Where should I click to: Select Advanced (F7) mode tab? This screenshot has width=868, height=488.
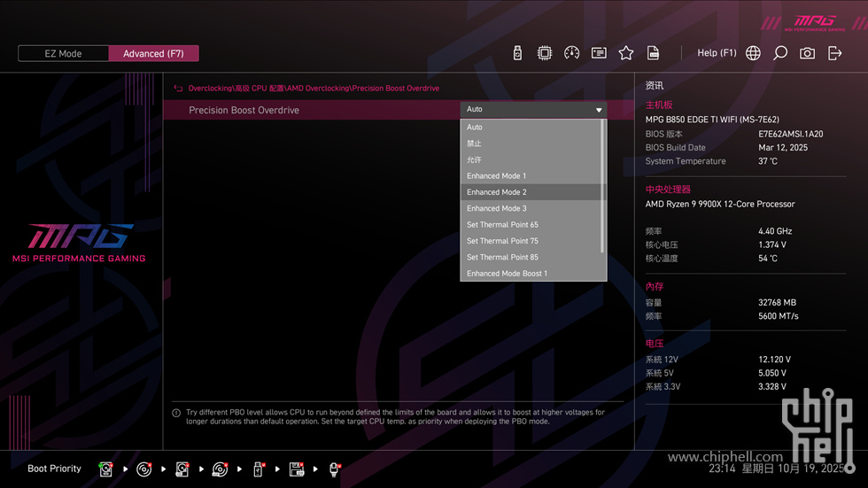coord(153,53)
